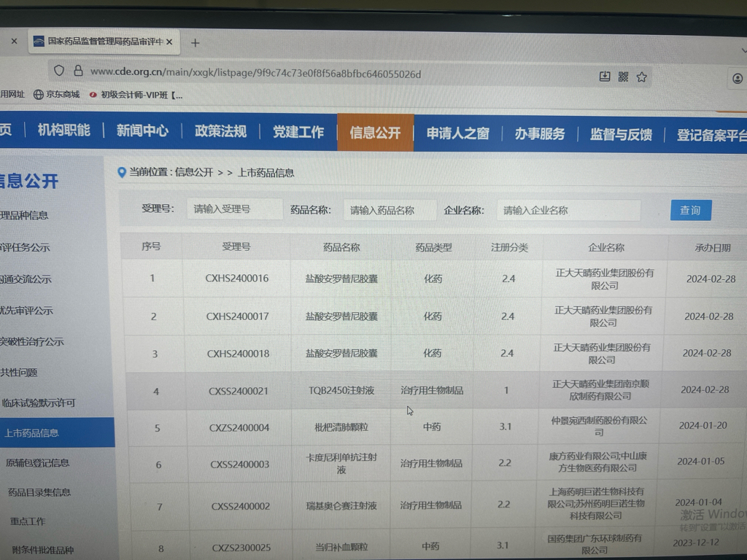Click the company 仲景宛西制药股份有限公司
Viewport: 747px width, 560px height.
tap(599, 426)
